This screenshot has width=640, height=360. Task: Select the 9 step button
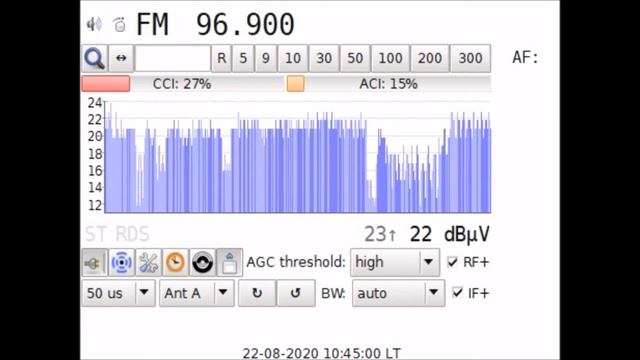pyautogui.click(x=266, y=58)
